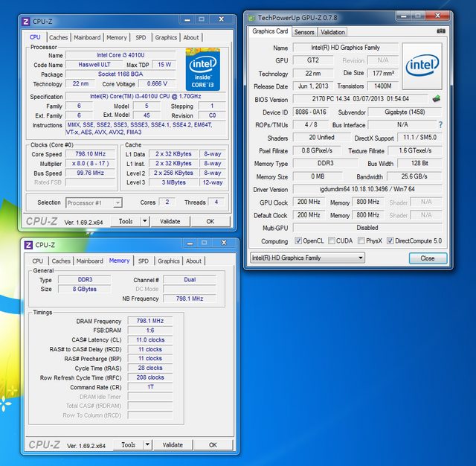Click the Level 3 cache 3 MBytes value
Screen dimensions: 476x466
coord(173,182)
